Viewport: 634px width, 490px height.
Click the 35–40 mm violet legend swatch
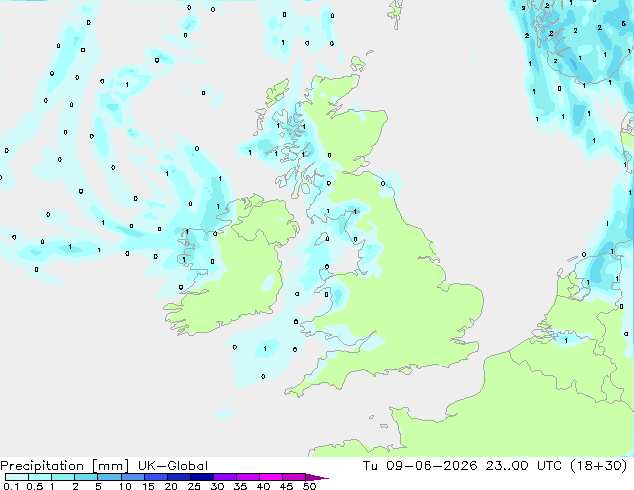coord(248,477)
